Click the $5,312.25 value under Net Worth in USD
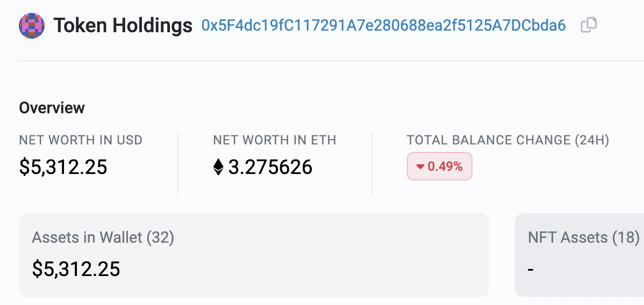Viewport: 644px width, 305px height. [x=63, y=167]
